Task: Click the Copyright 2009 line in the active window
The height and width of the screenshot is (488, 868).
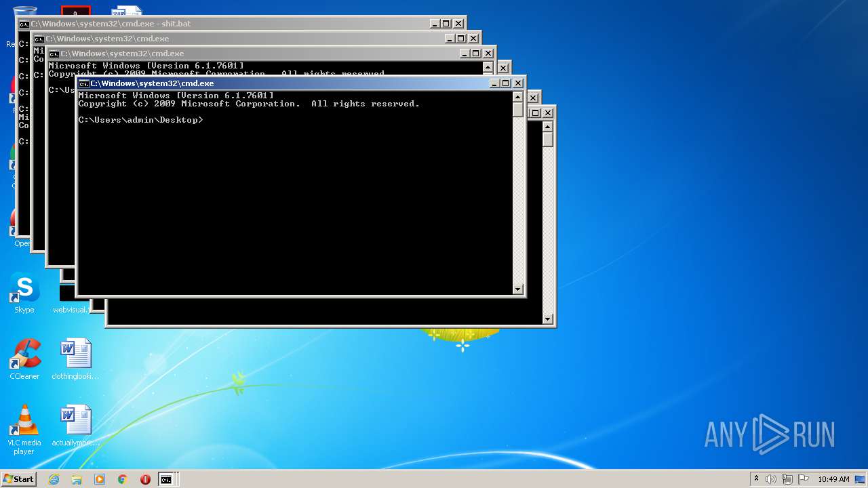Action: [249, 104]
